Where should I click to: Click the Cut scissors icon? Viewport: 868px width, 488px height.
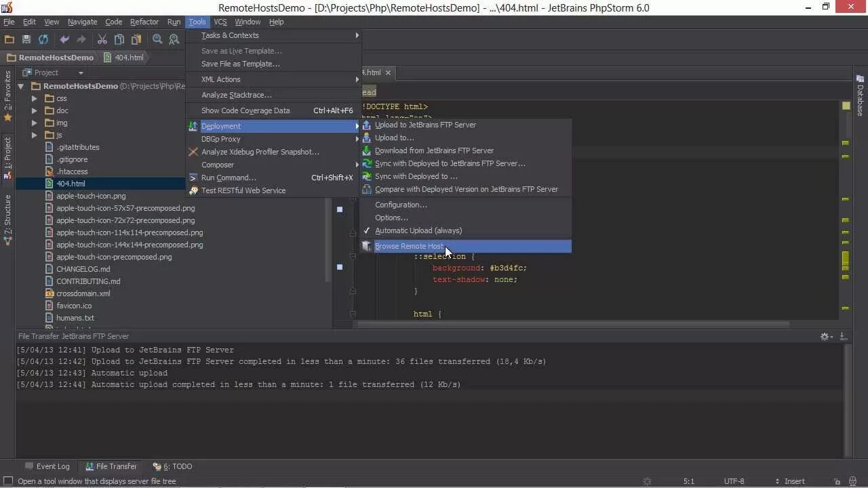tap(102, 40)
